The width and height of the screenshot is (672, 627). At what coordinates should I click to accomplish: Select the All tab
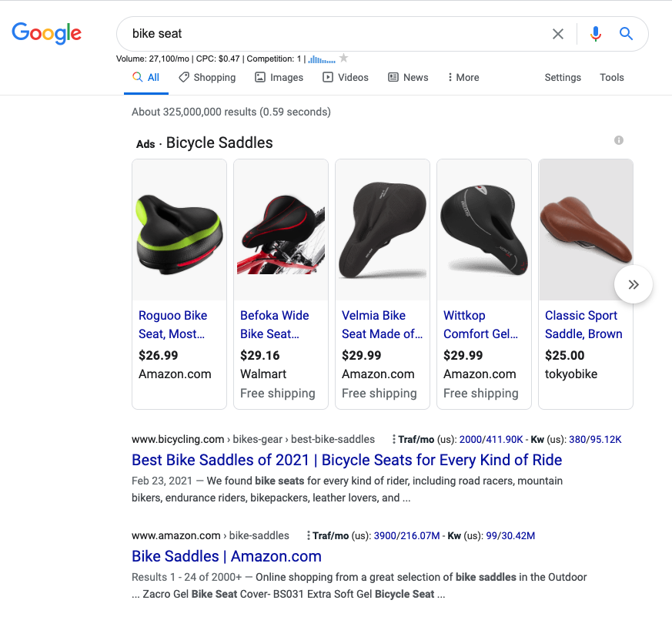(146, 78)
